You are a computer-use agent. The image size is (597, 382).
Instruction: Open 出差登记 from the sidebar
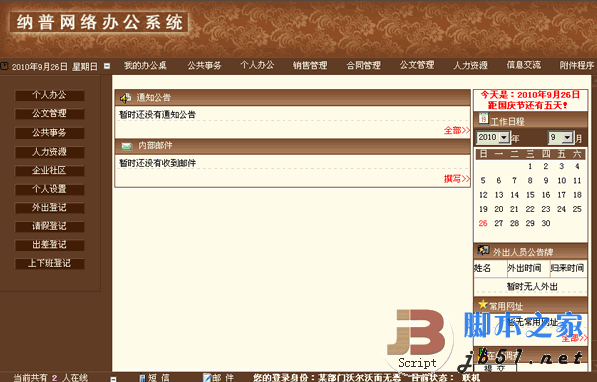(x=49, y=245)
